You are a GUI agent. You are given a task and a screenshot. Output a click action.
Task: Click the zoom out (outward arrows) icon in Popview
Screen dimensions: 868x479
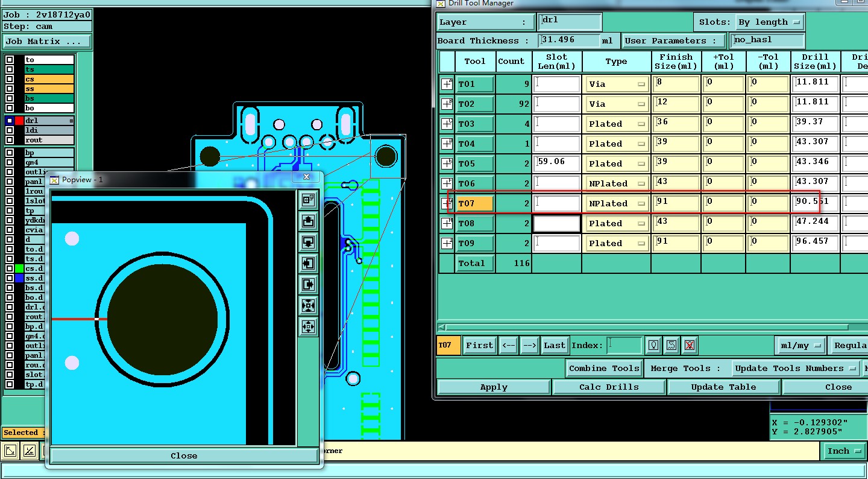[x=308, y=326]
